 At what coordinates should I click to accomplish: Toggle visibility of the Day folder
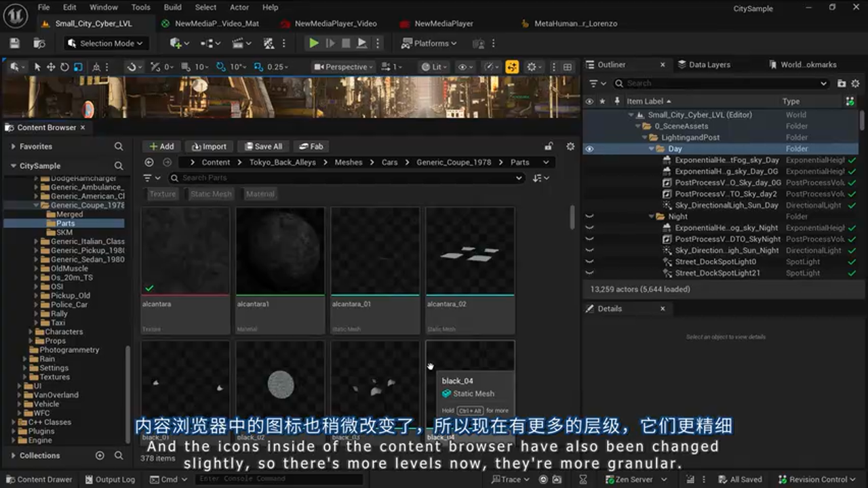(589, 148)
